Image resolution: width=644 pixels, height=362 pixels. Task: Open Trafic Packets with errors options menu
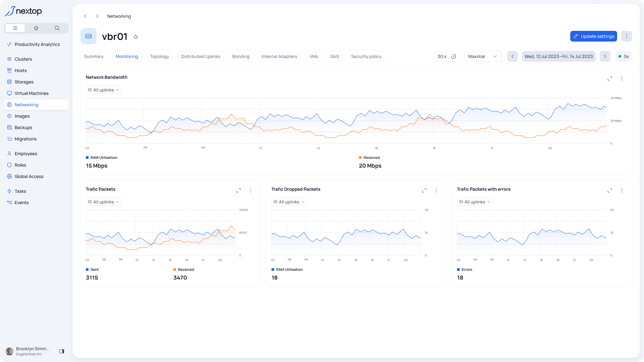point(622,190)
